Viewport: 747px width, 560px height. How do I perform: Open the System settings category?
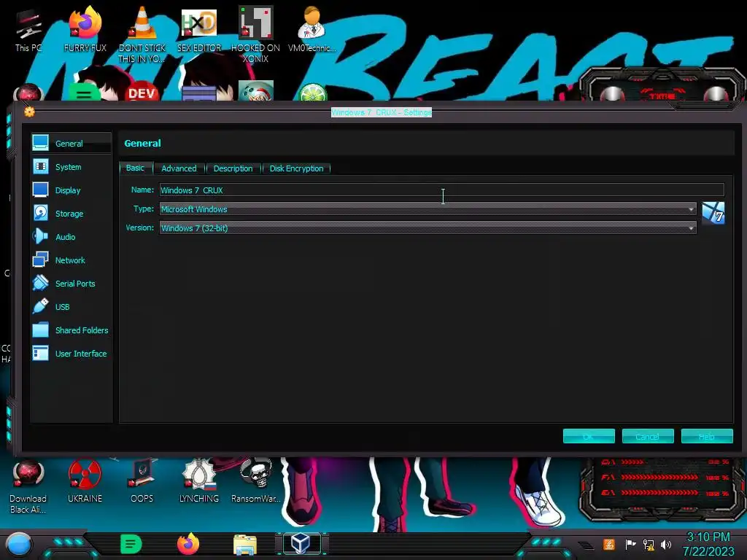click(71, 167)
